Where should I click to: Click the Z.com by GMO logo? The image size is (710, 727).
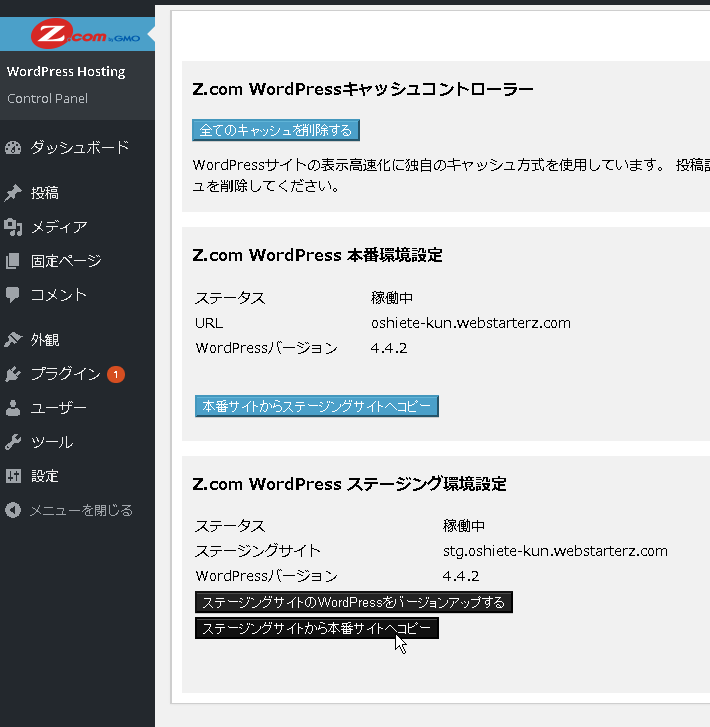click(85, 34)
